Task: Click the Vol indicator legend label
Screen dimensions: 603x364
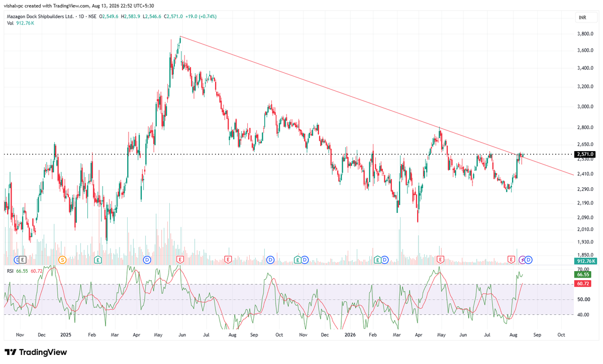Action: tap(10, 23)
